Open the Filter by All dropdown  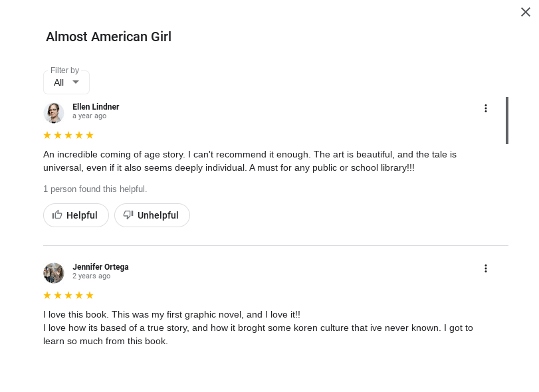click(x=66, y=82)
